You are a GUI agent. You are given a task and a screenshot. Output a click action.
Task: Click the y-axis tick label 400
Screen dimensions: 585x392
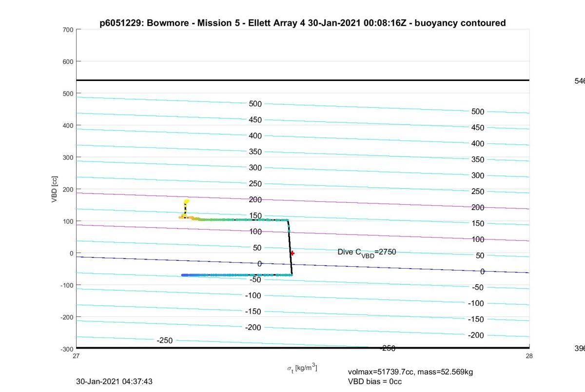[67, 125]
